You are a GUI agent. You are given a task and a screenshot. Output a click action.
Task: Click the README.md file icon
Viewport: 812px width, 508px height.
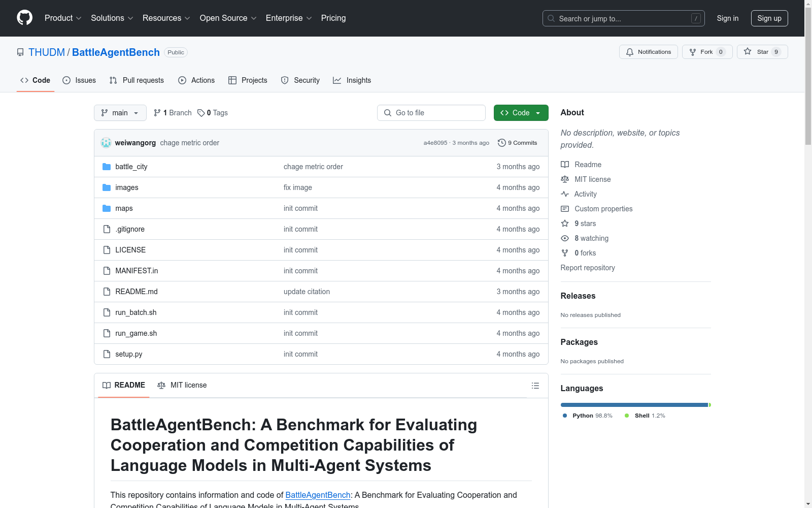tap(107, 292)
